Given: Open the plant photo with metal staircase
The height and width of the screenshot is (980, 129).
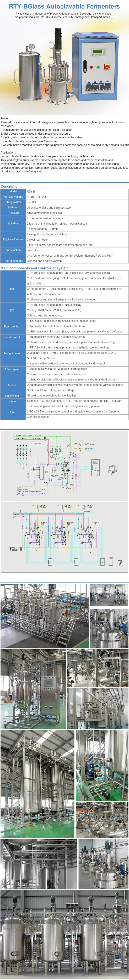Looking at the screenshot, I should click(x=45, y=616).
